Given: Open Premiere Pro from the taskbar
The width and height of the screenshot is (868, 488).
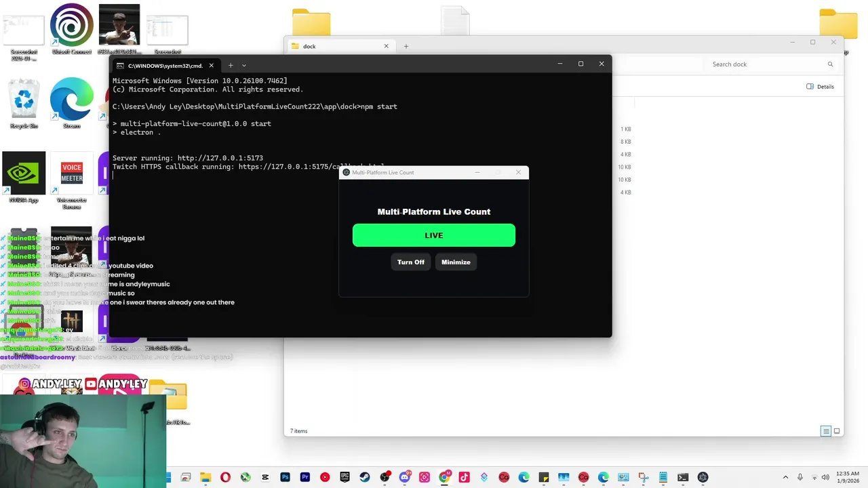Looking at the screenshot, I should coord(305,477).
